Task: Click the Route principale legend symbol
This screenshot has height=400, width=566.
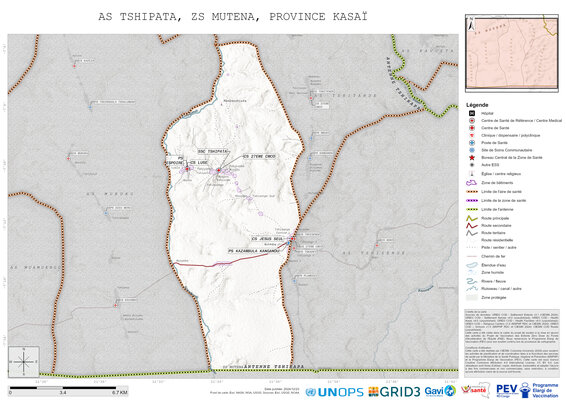Action: tap(472, 218)
